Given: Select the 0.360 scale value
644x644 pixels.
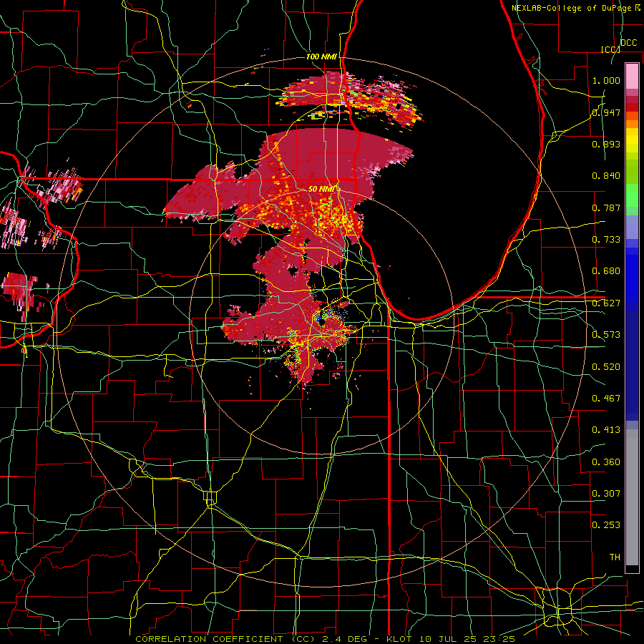Looking at the screenshot, I should point(606,462).
